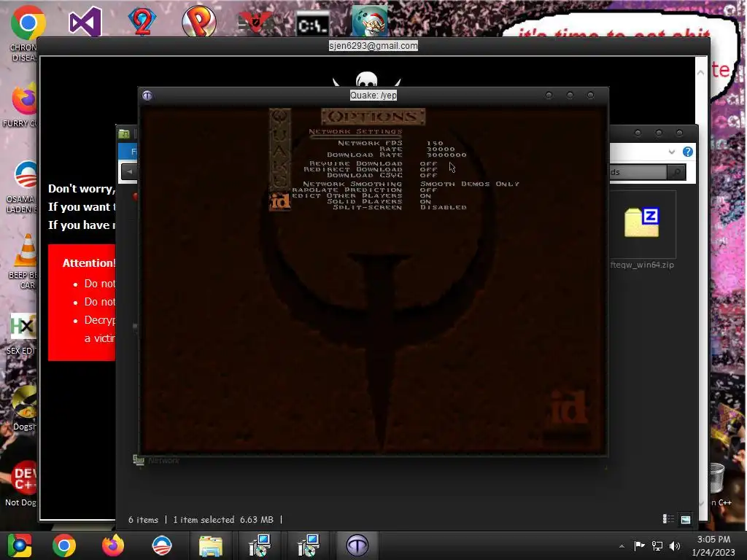Show hidden system tray icons arrow

pyautogui.click(x=622, y=546)
